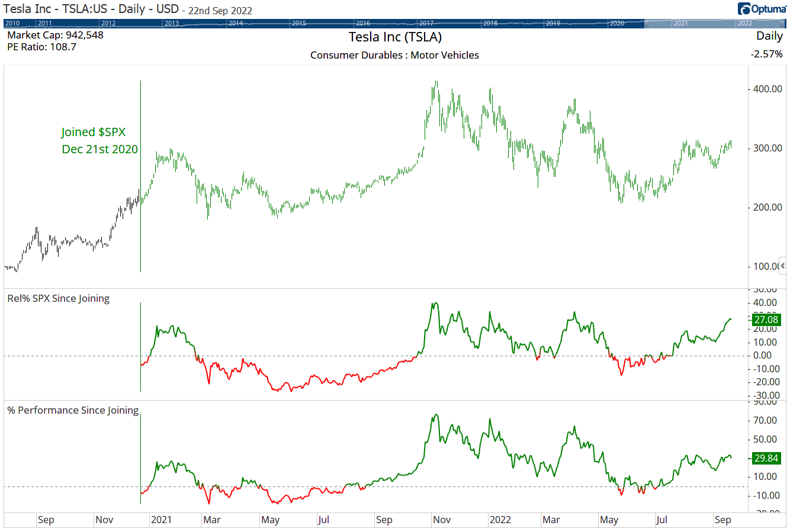This screenshot has height=532, width=790.
Task: Click the 2022 label on bottom date axis
Action: point(500,520)
